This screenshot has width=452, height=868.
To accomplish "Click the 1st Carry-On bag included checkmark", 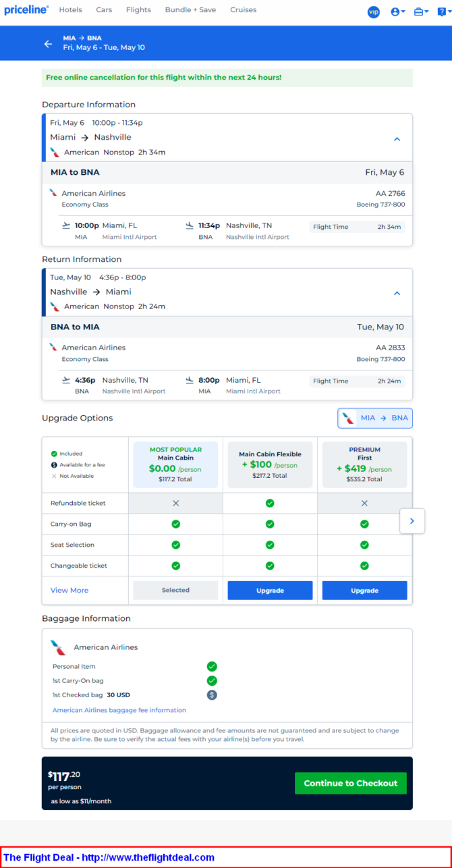I will tap(212, 680).
